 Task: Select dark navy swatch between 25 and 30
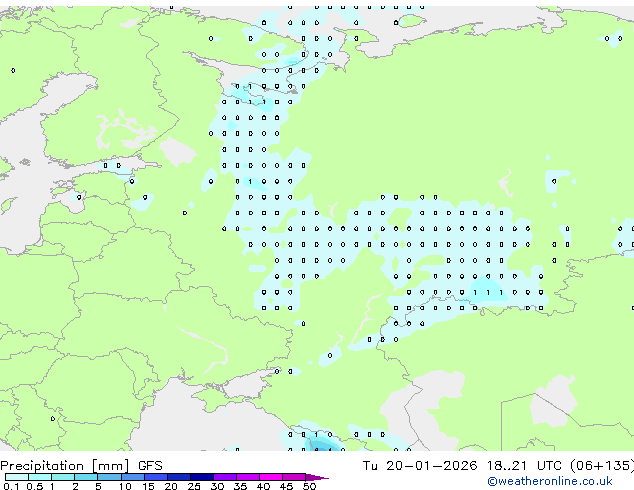[x=202, y=477]
